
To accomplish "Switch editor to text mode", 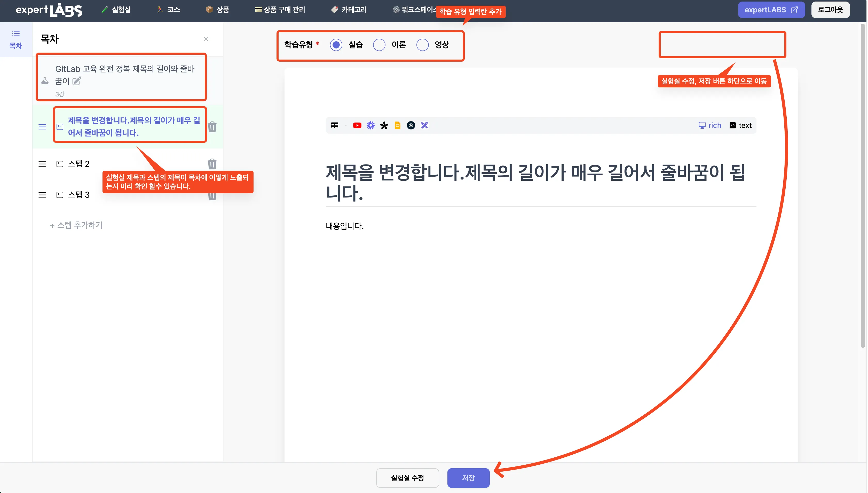I will 740,126.
